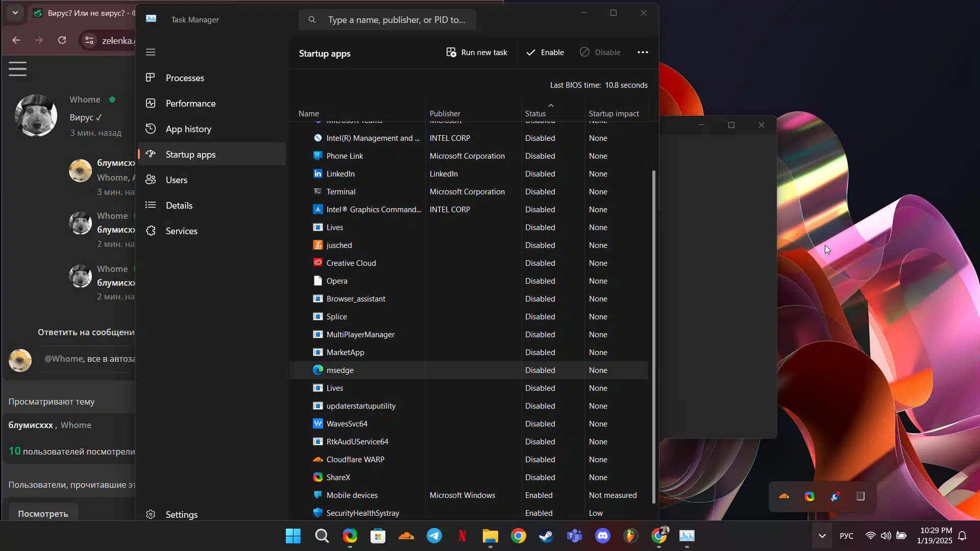The image size is (980, 551).
Task: Reload the browser page
Action: [62, 40]
